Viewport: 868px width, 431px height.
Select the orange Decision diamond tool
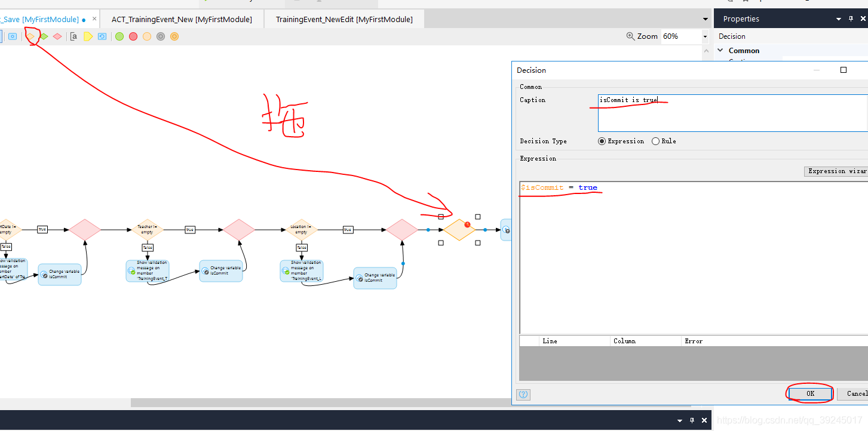(x=30, y=36)
